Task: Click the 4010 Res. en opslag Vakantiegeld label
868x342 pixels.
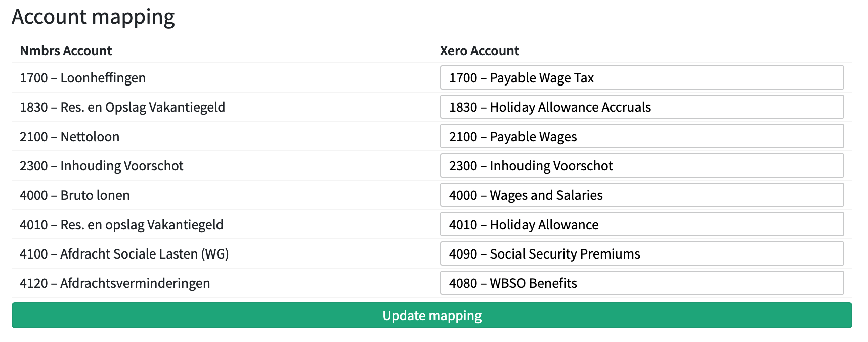Action: point(121,225)
